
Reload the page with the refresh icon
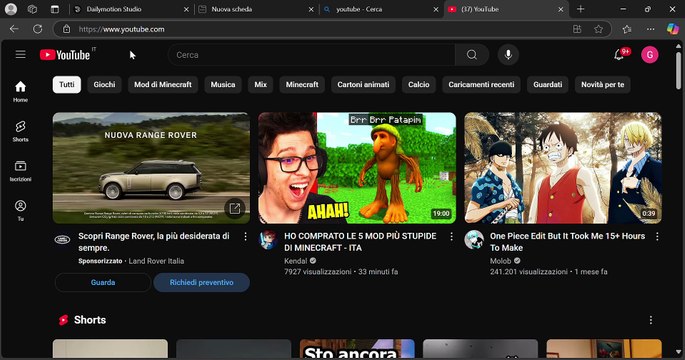click(38, 29)
